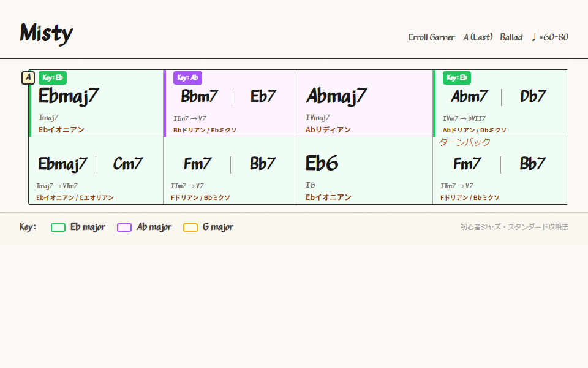Click the A (Last) section label in header
This screenshot has height=368, width=588.
[x=478, y=37]
